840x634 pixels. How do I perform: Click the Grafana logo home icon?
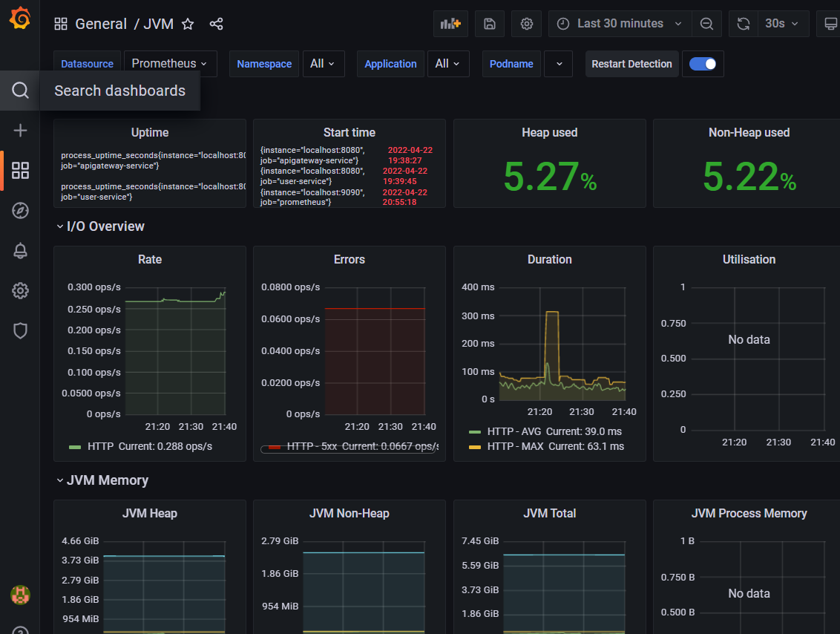[x=20, y=19]
